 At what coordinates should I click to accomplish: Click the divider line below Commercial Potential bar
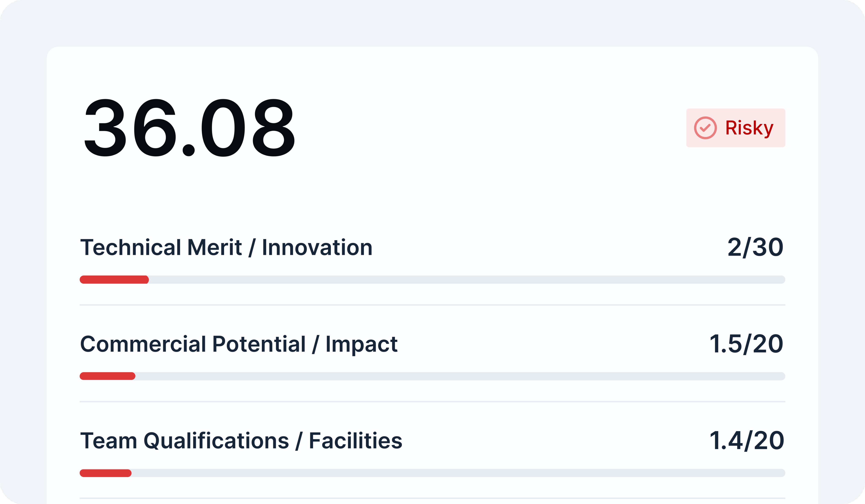point(432,401)
